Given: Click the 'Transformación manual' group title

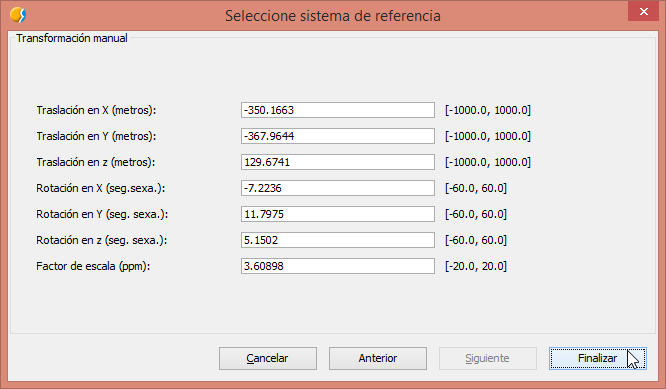Looking at the screenshot, I should coord(72,38).
